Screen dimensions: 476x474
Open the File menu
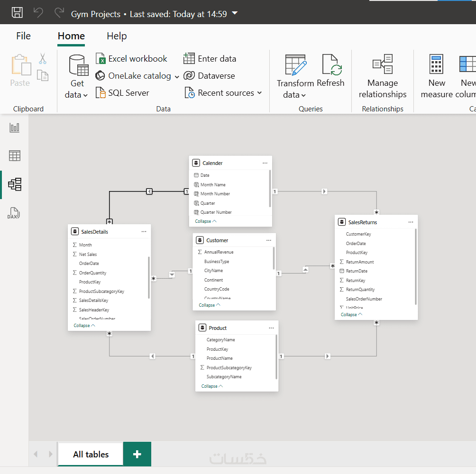click(x=23, y=36)
